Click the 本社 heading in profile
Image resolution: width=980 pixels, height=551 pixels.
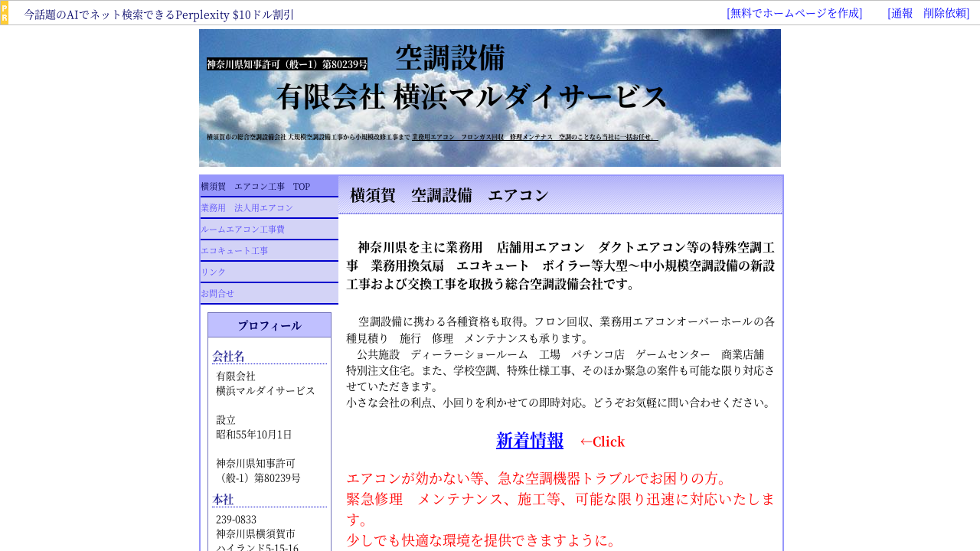pyautogui.click(x=223, y=499)
